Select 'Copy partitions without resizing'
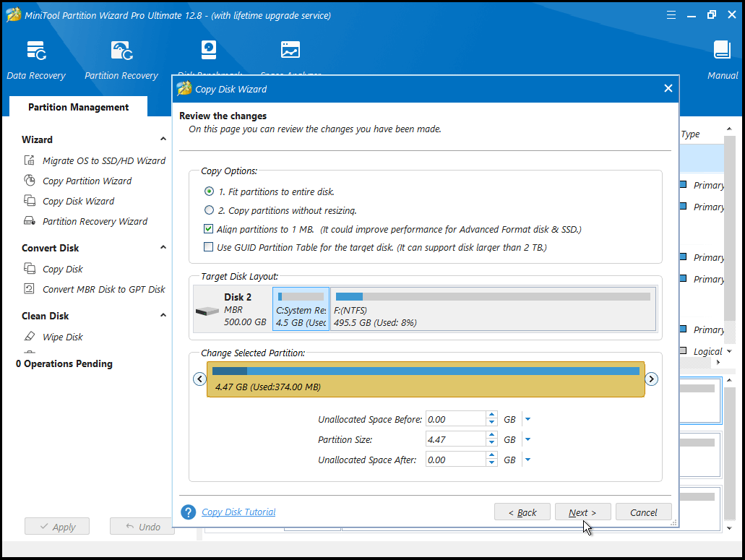This screenshot has width=745, height=560. [x=209, y=209]
